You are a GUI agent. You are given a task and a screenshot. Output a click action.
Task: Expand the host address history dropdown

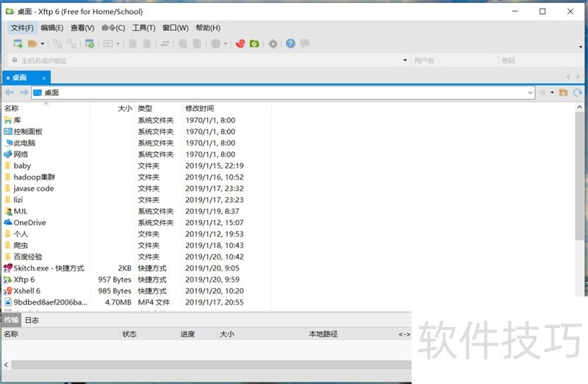[405, 60]
